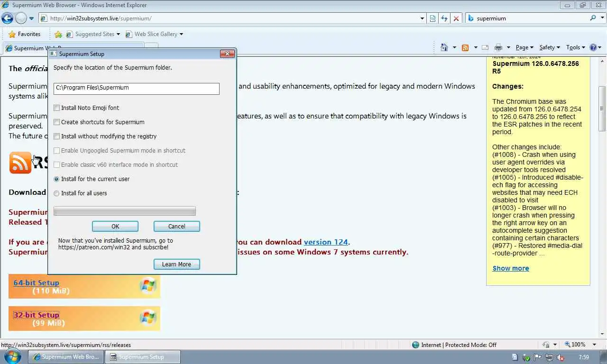Open the zoom level dropdown arrow
Image resolution: width=607 pixels, height=364 pixels.
pyautogui.click(x=595, y=345)
